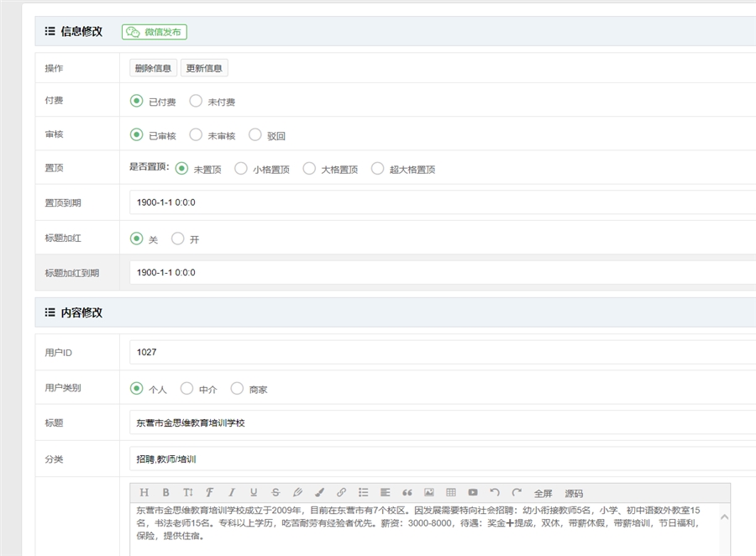Screen dimensions: 756x556
Task: Click the green 微信发布 button
Action: pos(155,32)
